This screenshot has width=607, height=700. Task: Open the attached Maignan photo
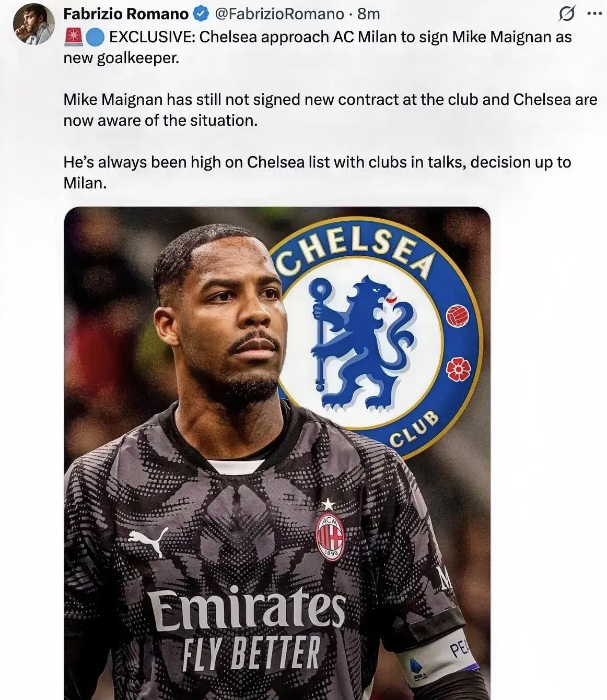point(277,453)
